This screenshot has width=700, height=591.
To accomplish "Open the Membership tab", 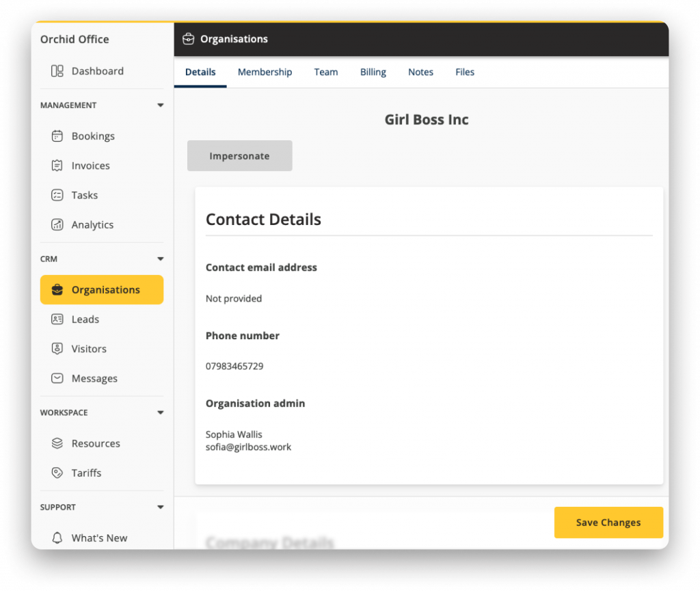I will (265, 72).
